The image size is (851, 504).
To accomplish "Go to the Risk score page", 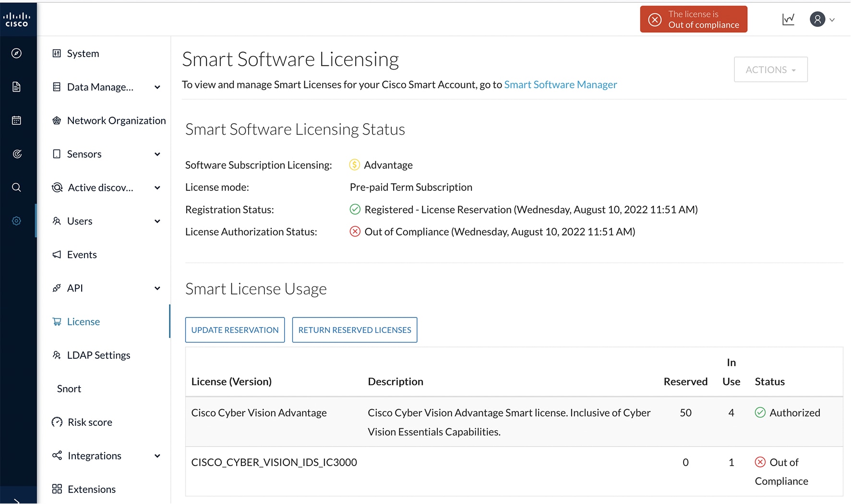I will click(90, 422).
